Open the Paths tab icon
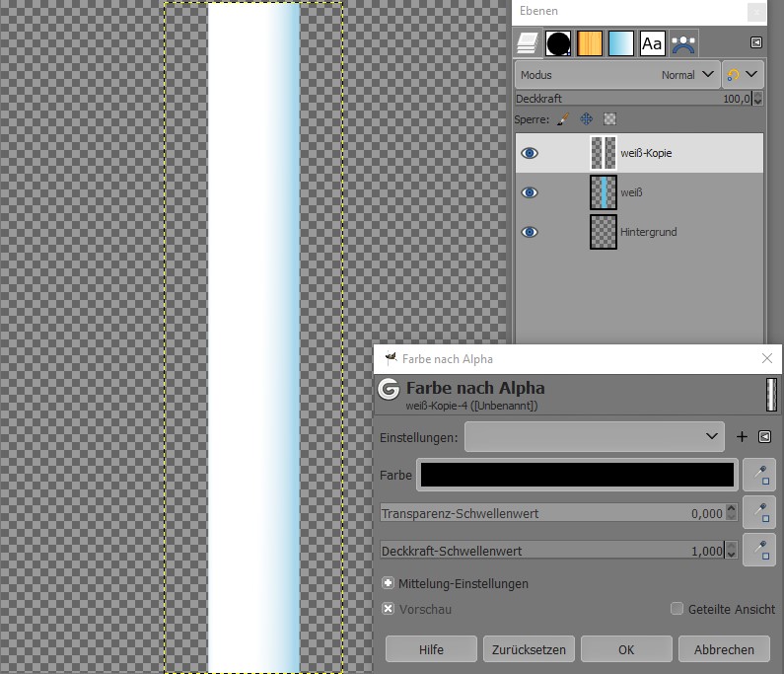The width and height of the screenshot is (784, 674). pos(683,43)
